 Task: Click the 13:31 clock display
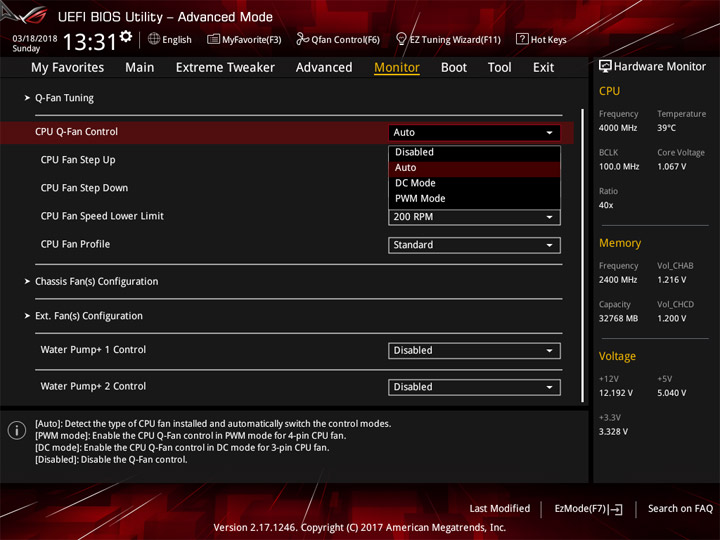pyautogui.click(x=90, y=42)
